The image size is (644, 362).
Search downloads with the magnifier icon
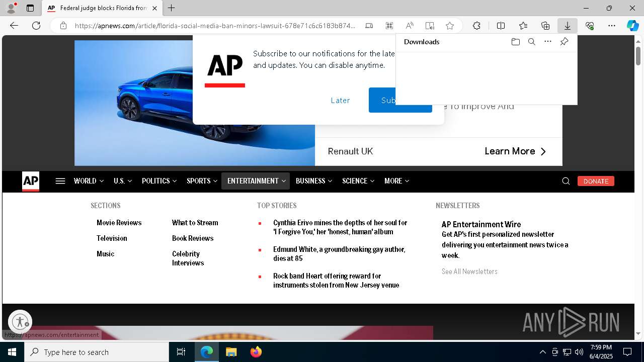pyautogui.click(x=531, y=42)
